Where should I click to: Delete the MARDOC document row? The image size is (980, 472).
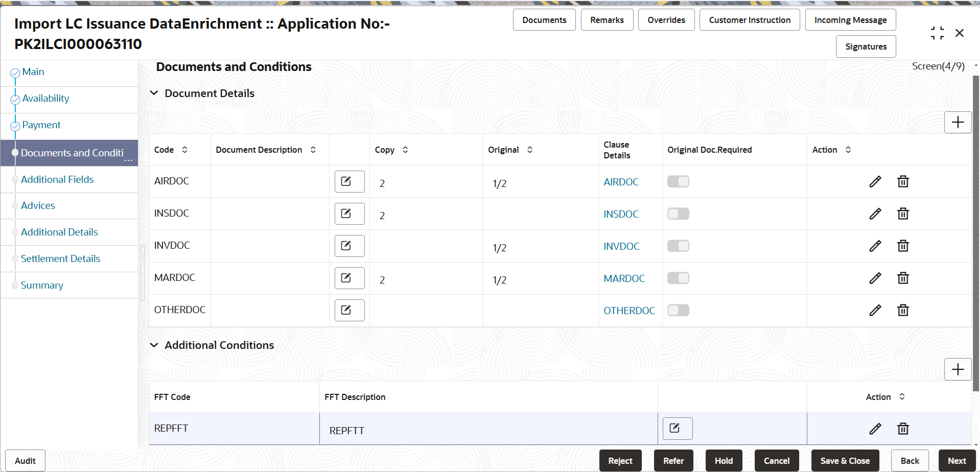903,278
